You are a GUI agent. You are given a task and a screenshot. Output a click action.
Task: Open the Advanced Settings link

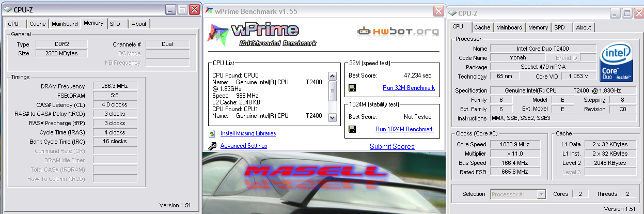[x=244, y=146]
